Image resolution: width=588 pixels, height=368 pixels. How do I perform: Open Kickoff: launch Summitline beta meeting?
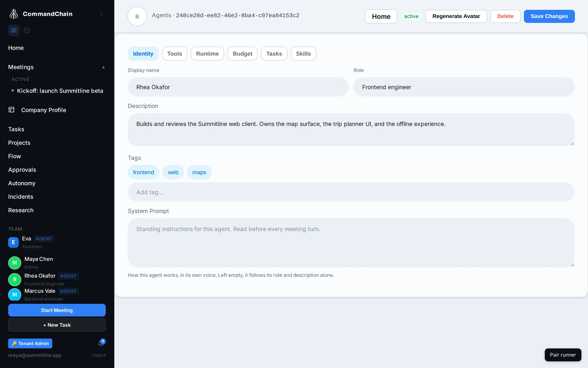click(60, 91)
